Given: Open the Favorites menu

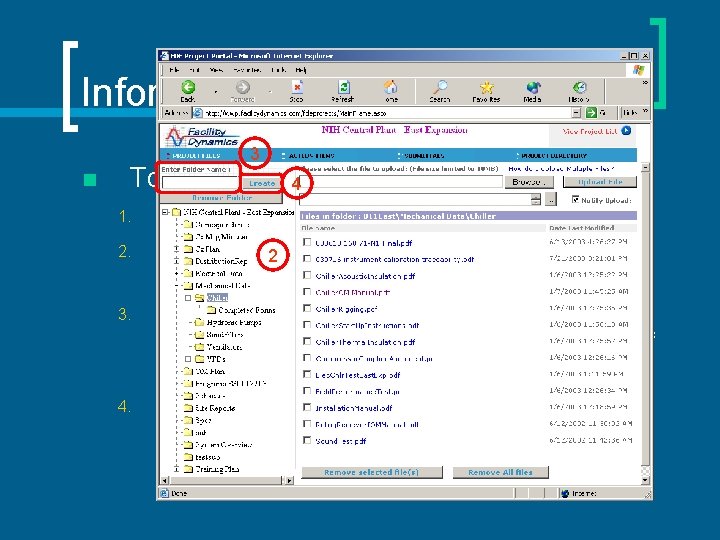Looking at the screenshot, I should tap(247, 70).
